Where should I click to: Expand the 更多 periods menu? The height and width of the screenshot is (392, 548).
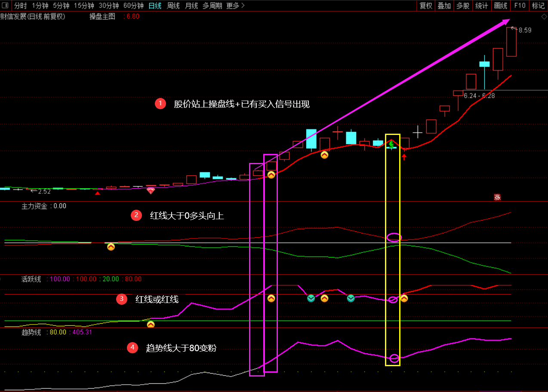click(x=235, y=6)
